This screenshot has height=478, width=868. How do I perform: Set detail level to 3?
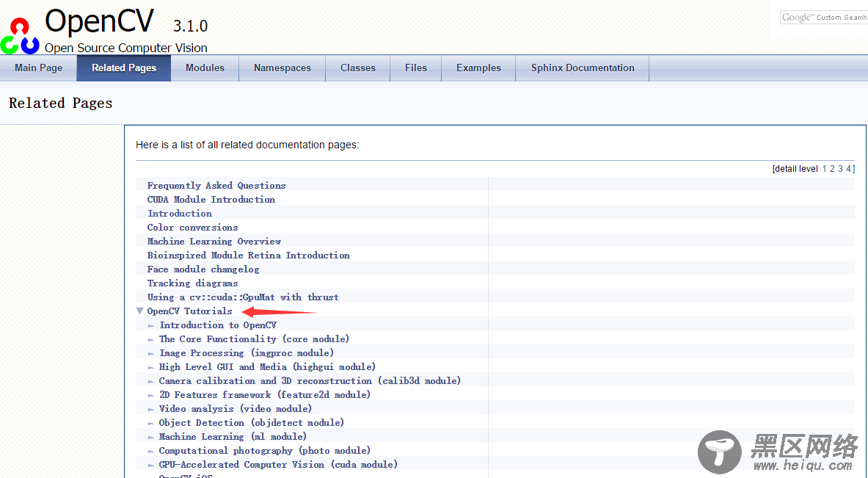coord(840,169)
